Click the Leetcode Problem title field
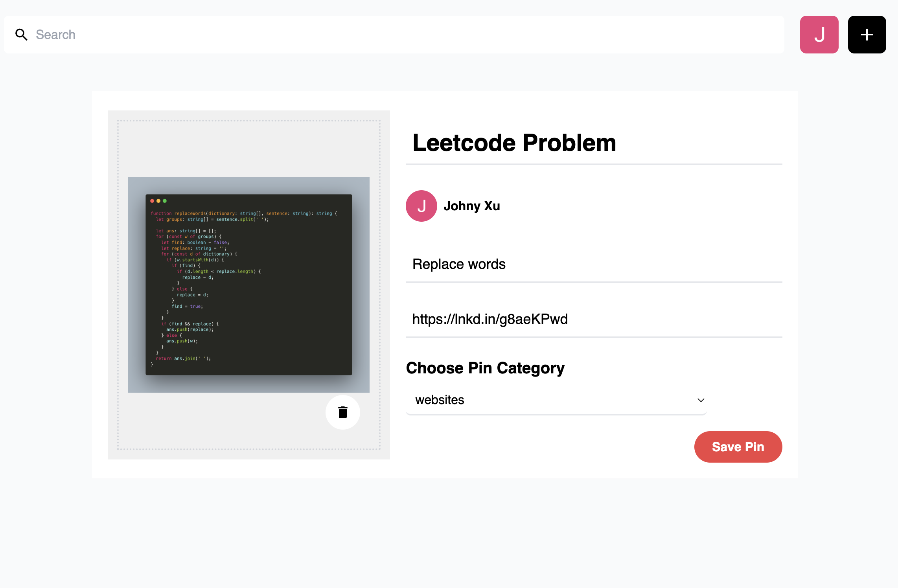The image size is (898, 588). tap(594, 143)
